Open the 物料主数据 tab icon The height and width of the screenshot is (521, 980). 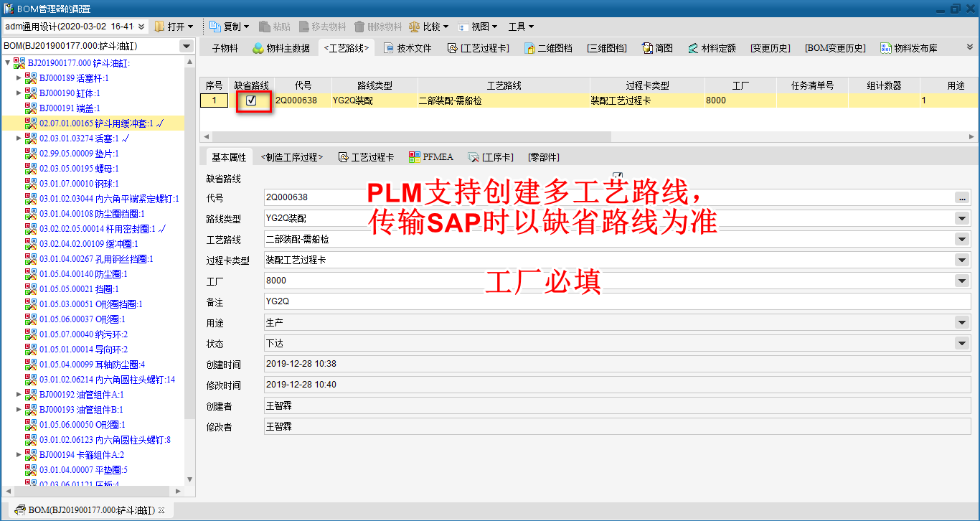(x=258, y=48)
